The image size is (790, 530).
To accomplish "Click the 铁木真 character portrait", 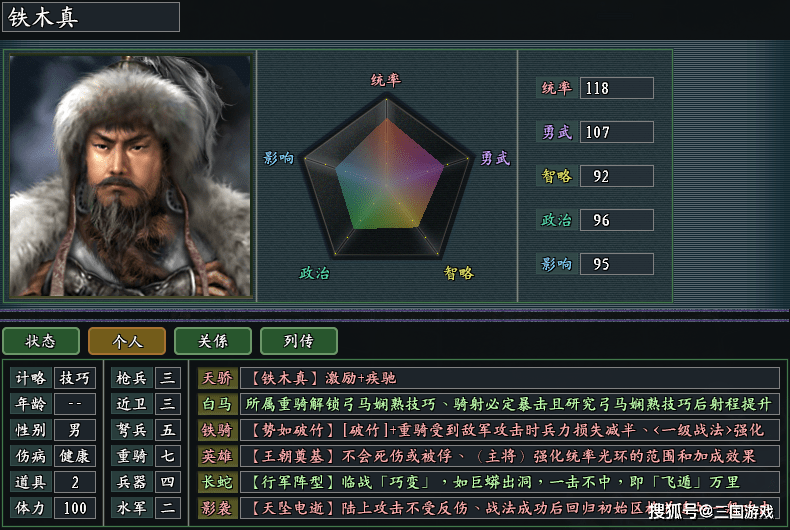I will [130, 175].
